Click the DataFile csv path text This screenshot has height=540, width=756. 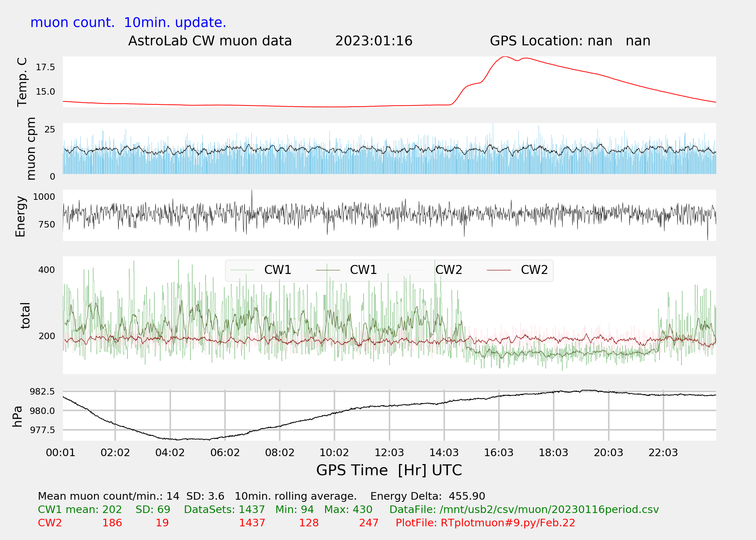point(524,510)
